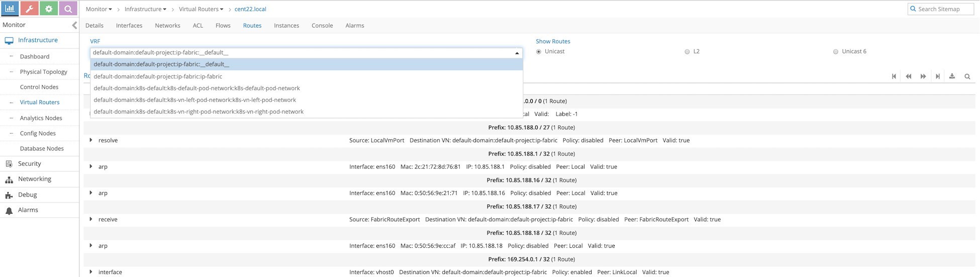Open the Infrastructure breadcrumb dropdown
Viewport: 980px width, 277px height.
[146, 9]
